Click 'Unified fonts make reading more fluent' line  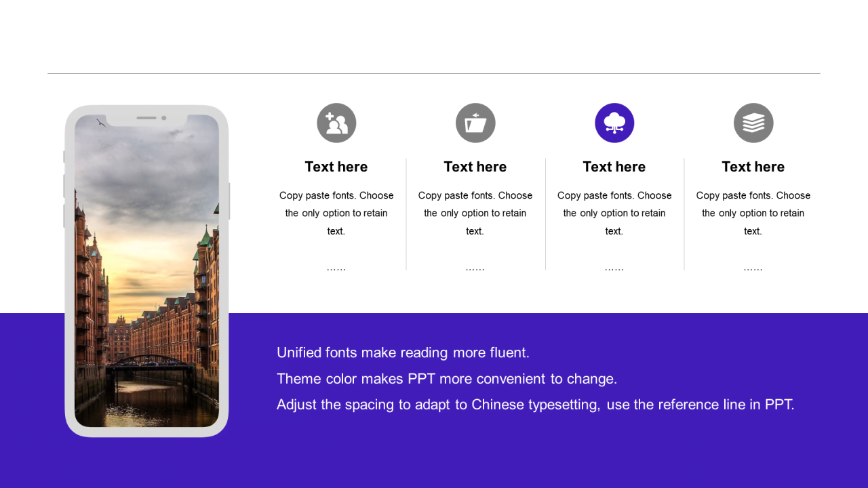pos(403,352)
